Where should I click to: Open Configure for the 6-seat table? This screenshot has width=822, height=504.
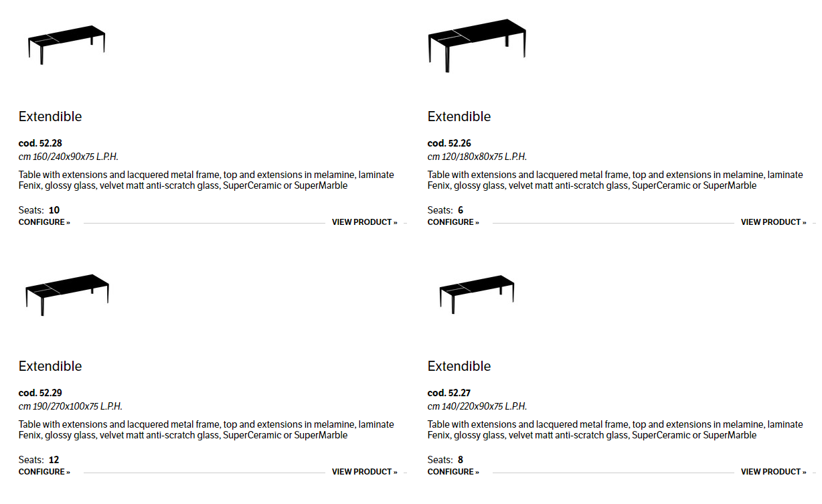click(453, 222)
